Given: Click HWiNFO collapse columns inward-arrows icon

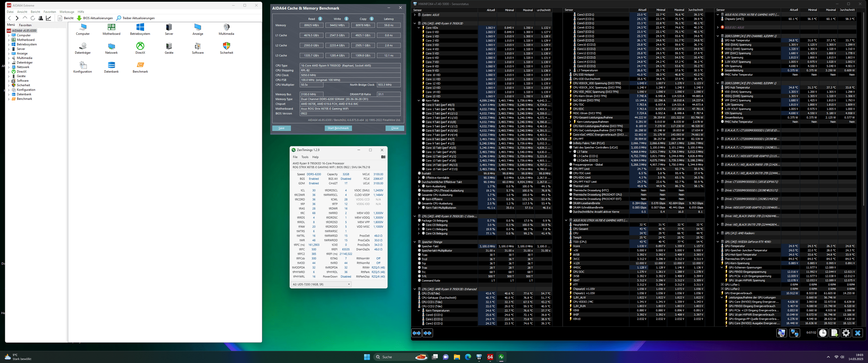Looking at the screenshot, I should pos(428,333).
